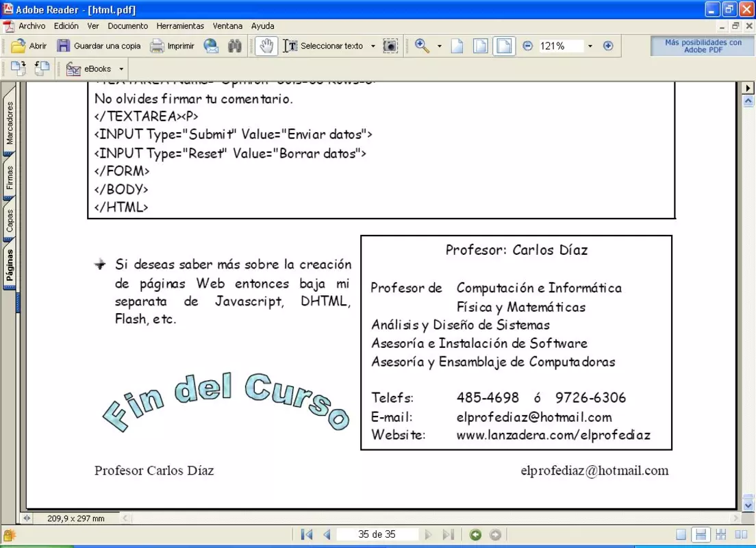
Task: Go to next page button
Action: [428, 534]
